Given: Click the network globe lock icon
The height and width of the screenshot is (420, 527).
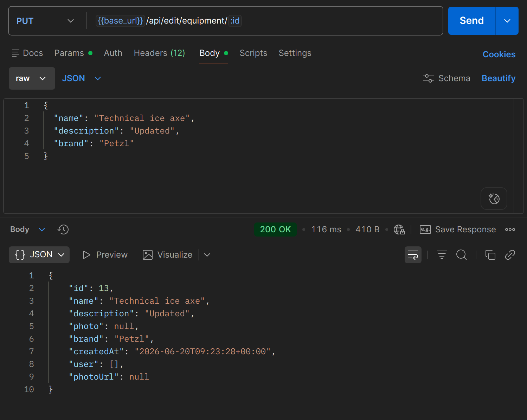Looking at the screenshot, I should pos(399,230).
